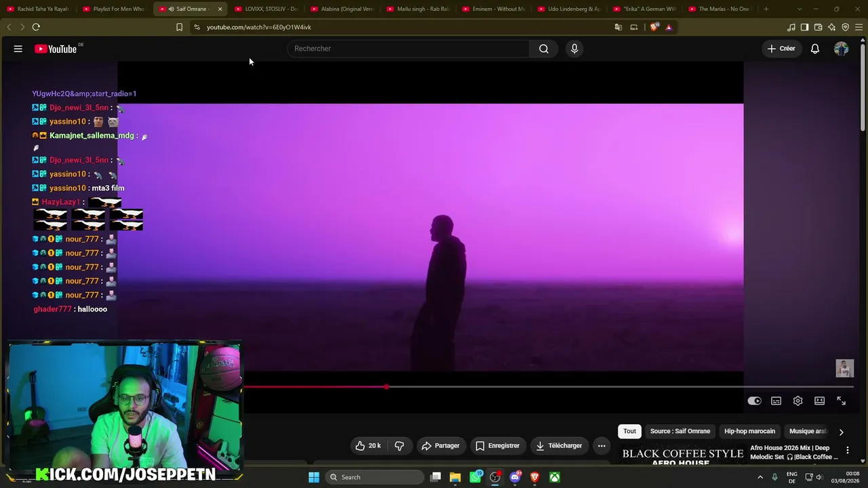Open File Explorer from the taskbar
Image resolution: width=868 pixels, height=488 pixels.
pos(455,477)
